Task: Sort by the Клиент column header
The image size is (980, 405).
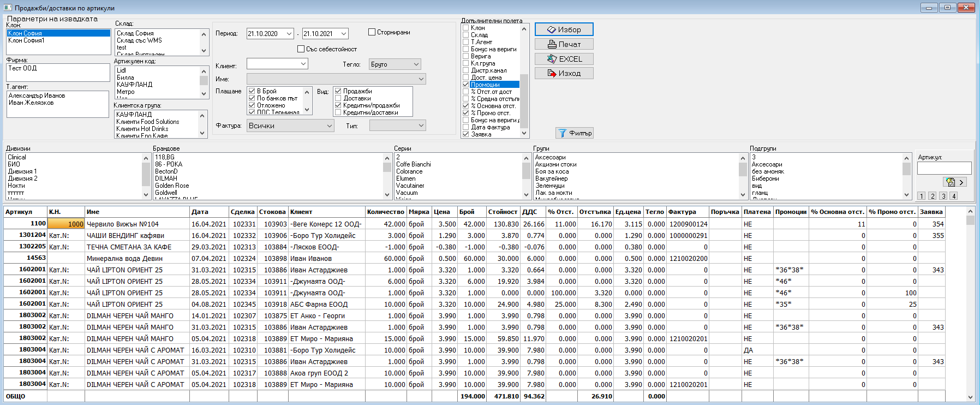Action: (x=327, y=212)
